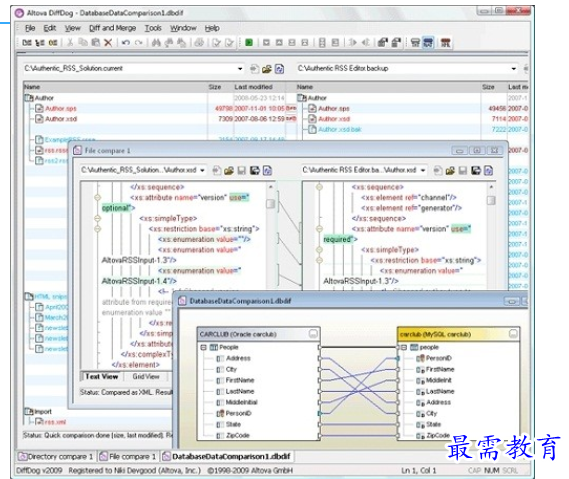The image size is (569, 479).
Task: Open the File menu
Action: point(30,28)
